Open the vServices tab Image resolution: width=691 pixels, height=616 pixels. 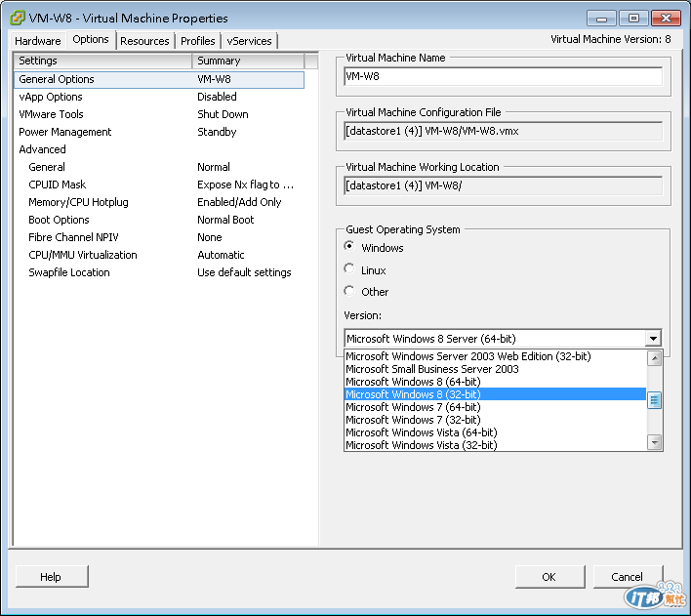coord(250,41)
